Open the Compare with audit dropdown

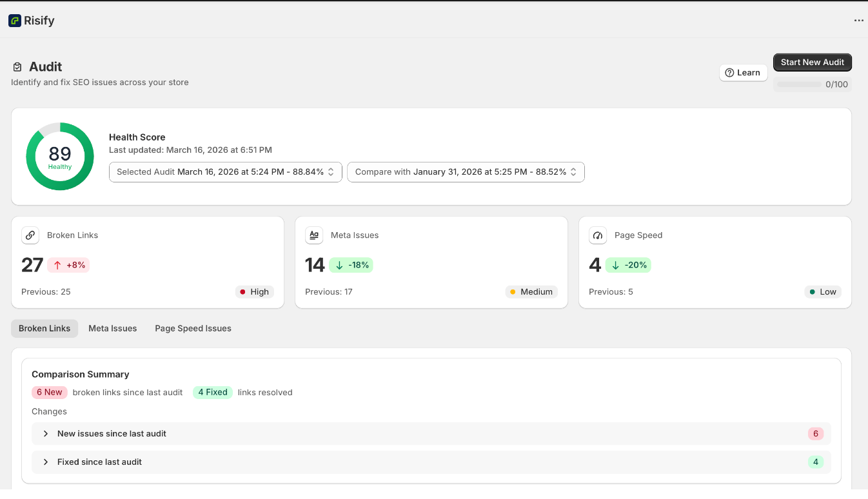466,172
